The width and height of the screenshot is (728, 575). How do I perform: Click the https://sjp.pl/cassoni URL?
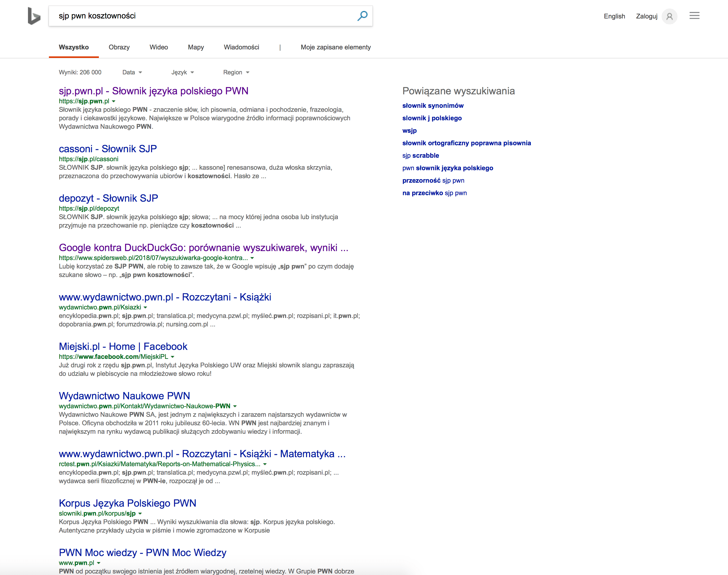[x=89, y=159]
